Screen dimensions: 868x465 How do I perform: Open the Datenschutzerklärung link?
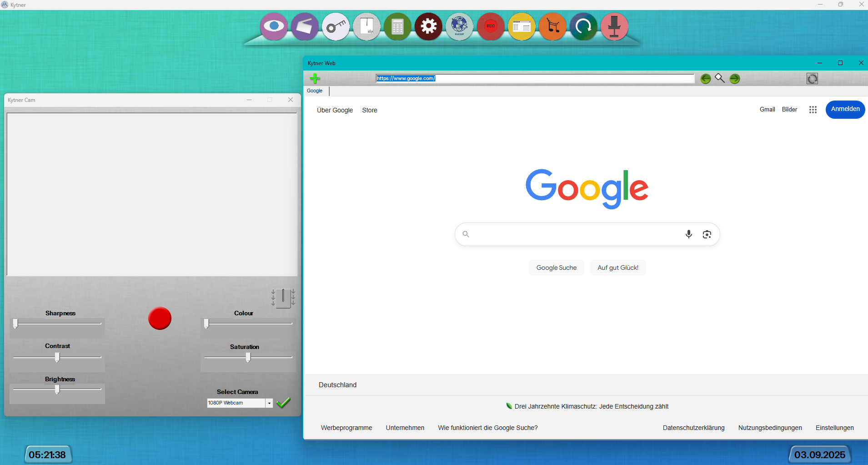(694, 428)
